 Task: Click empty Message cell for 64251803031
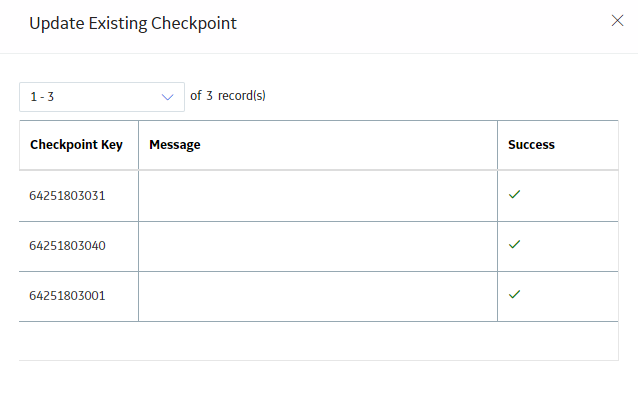pyautogui.click(x=318, y=196)
